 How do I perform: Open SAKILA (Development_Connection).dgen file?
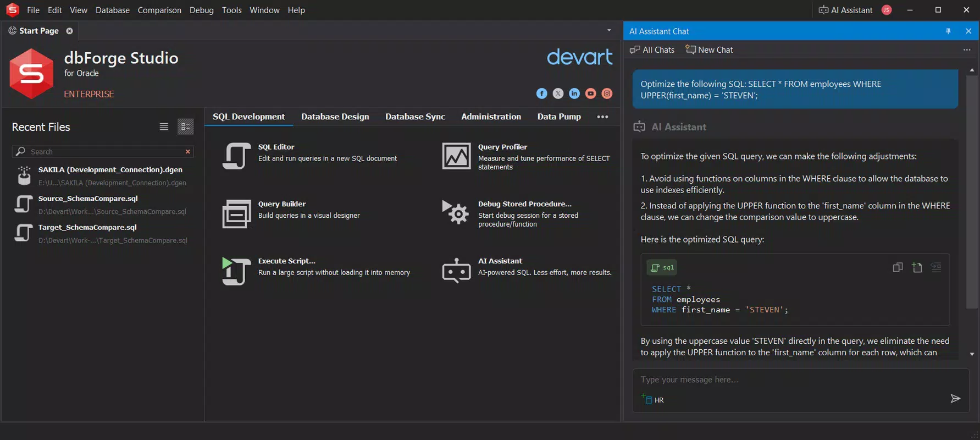(x=102, y=176)
